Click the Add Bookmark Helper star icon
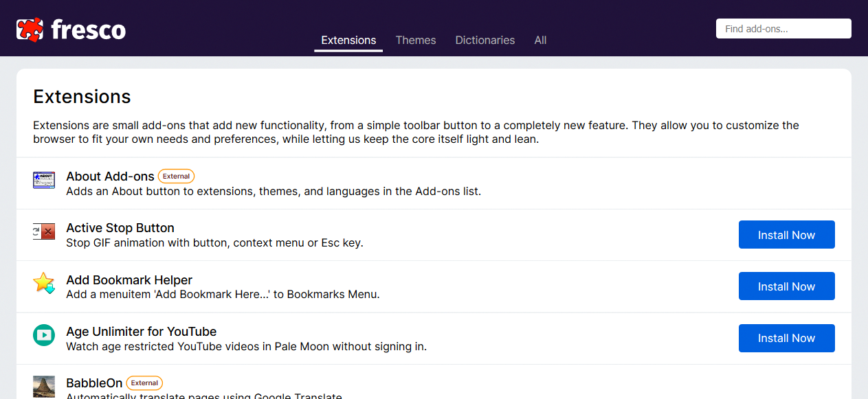868x399 pixels. 44,284
